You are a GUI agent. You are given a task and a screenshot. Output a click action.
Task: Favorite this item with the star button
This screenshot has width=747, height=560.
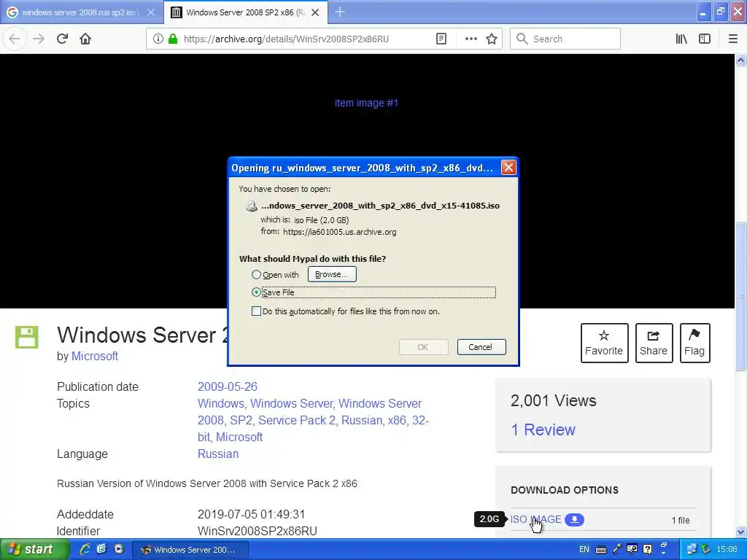[604, 343]
